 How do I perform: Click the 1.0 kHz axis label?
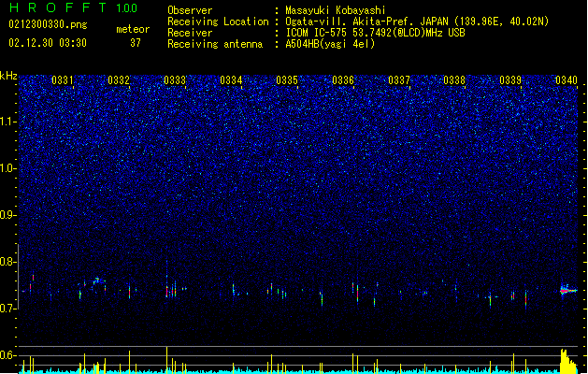(x=8, y=168)
